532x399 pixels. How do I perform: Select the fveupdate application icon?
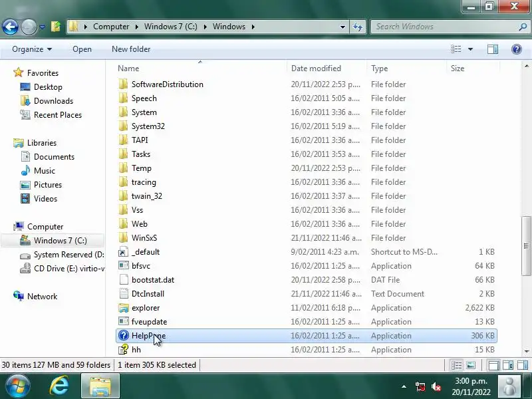(x=123, y=322)
